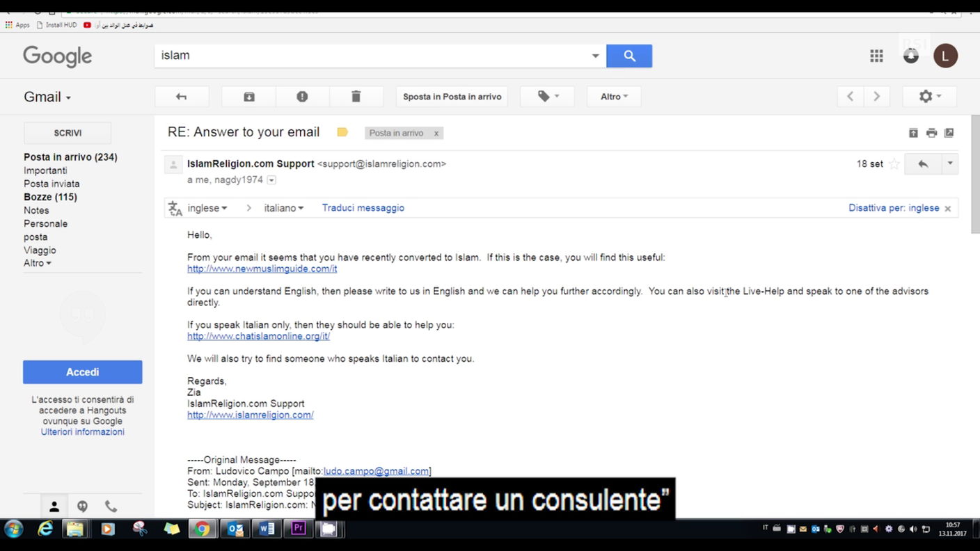Star the message dated 18 set

pyautogui.click(x=894, y=164)
